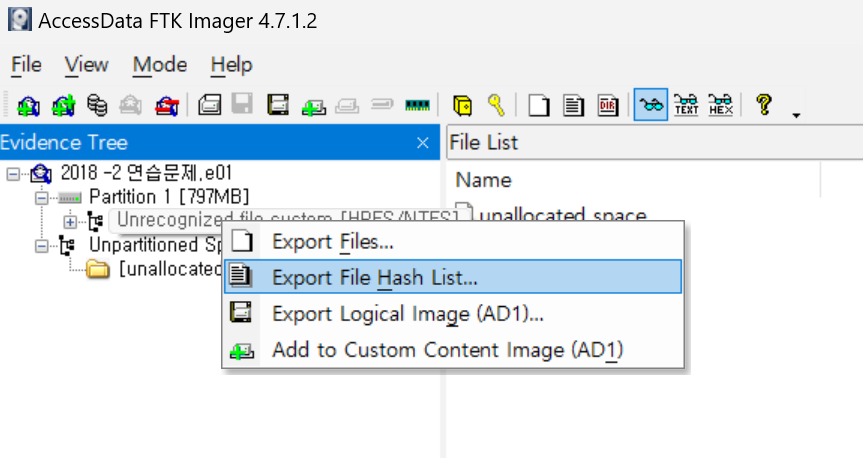863x458 pixels.
Task: Click the Add Evidence Item toolbar icon
Action: tap(28, 105)
